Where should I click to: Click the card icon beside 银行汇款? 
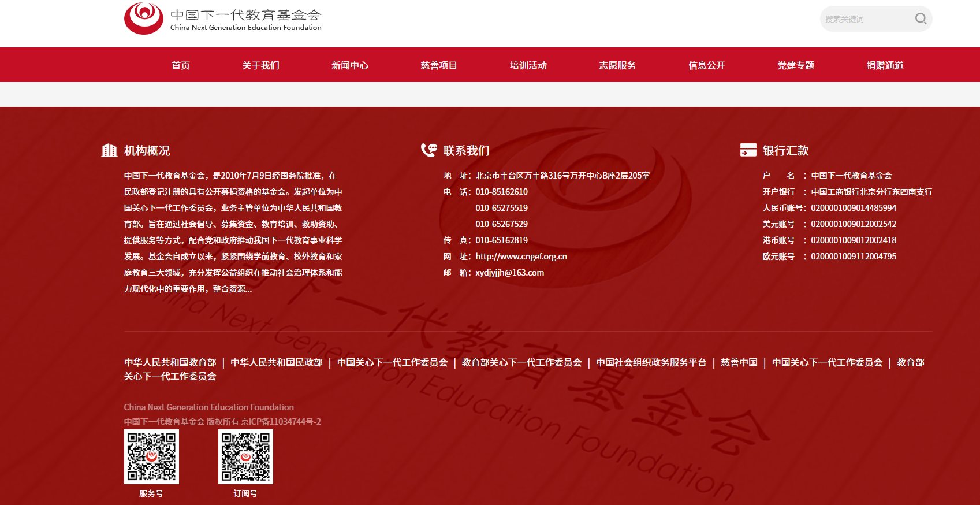tap(748, 150)
